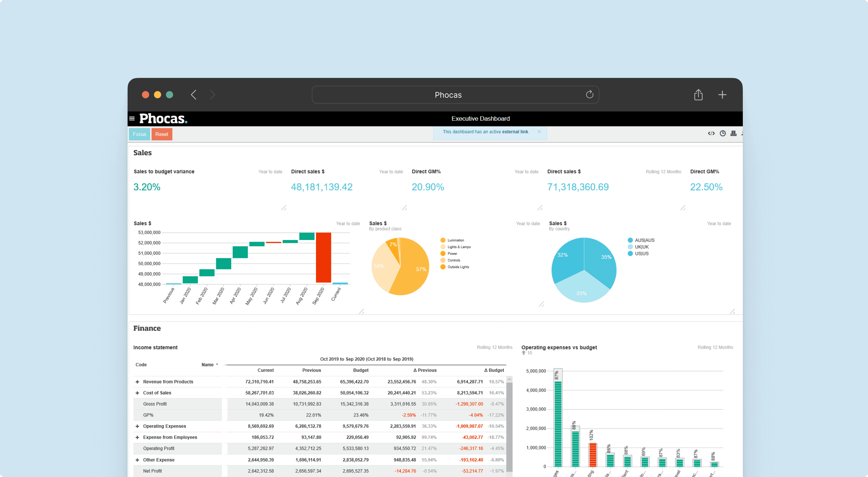Screen dimensions: 868x477
Task: Print the dashboard via printer icon
Action: [x=733, y=134]
